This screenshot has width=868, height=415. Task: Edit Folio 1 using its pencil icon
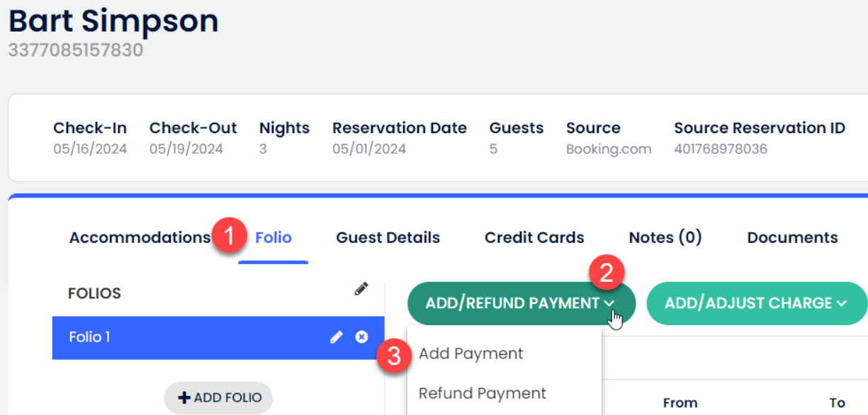pos(337,337)
